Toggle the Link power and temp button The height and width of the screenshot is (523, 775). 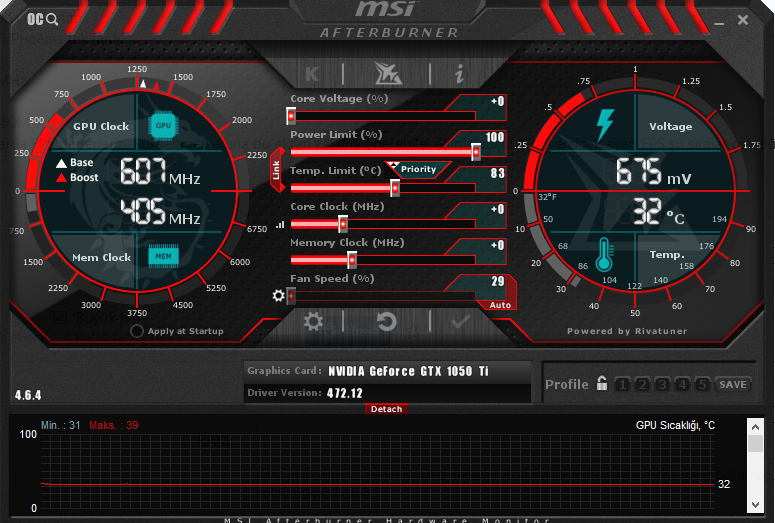[277, 170]
